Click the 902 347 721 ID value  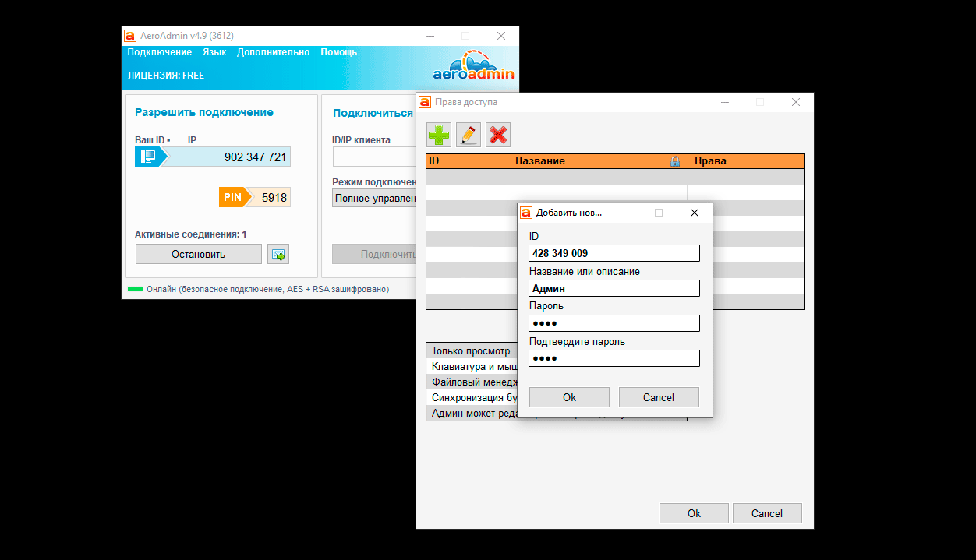pyautogui.click(x=255, y=157)
